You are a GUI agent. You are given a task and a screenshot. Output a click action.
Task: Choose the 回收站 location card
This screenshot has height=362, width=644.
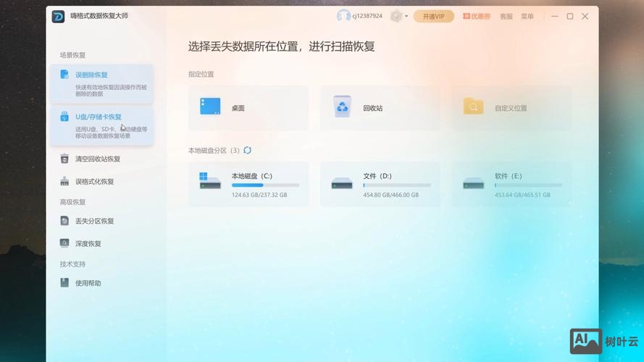(x=380, y=108)
